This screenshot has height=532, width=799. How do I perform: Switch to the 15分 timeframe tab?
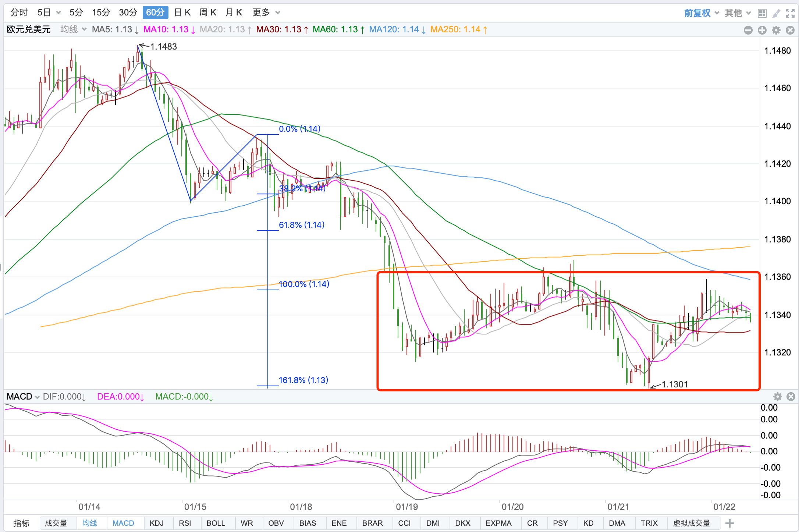coord(101,13)
